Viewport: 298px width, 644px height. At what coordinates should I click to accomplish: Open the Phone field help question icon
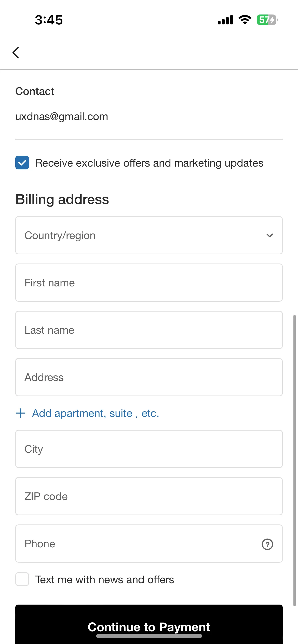267,544
